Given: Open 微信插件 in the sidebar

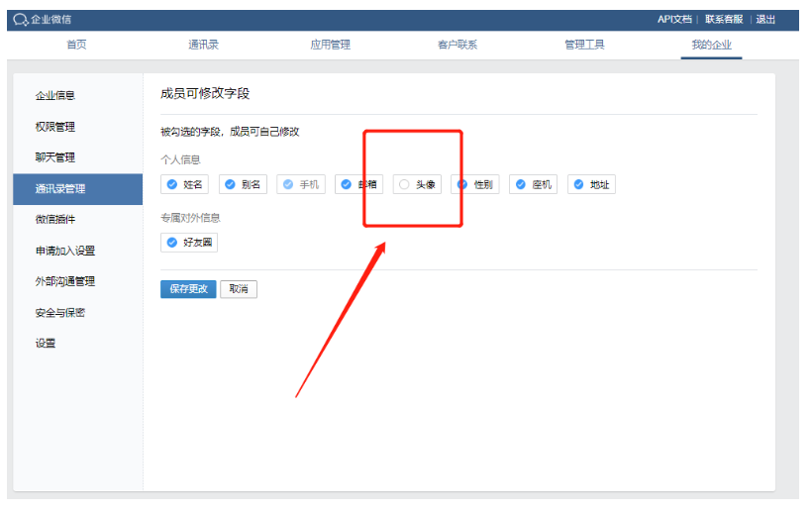Looking at the screenshot, I should tap(54, 219).
